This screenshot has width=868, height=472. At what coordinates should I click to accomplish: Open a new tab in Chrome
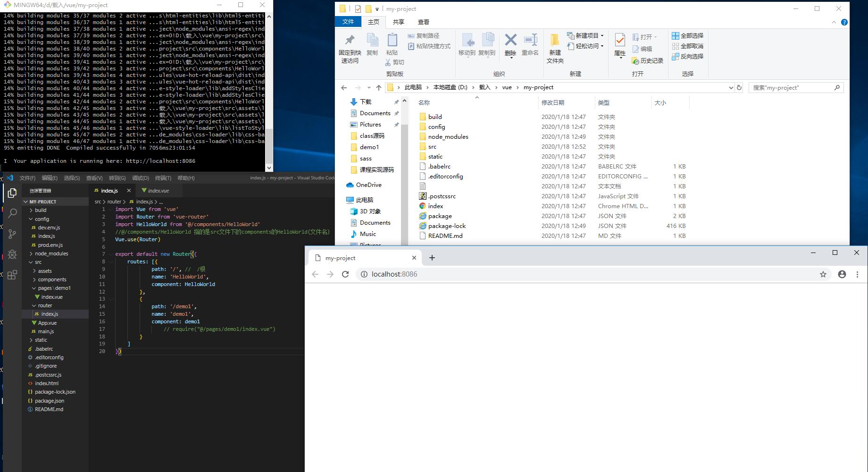coord(432,258)
